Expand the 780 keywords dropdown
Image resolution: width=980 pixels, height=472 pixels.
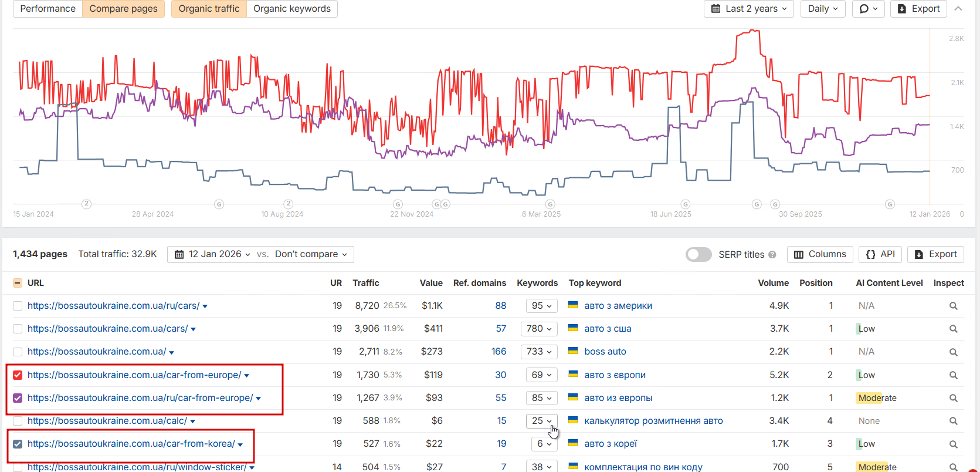pos(539,329)
